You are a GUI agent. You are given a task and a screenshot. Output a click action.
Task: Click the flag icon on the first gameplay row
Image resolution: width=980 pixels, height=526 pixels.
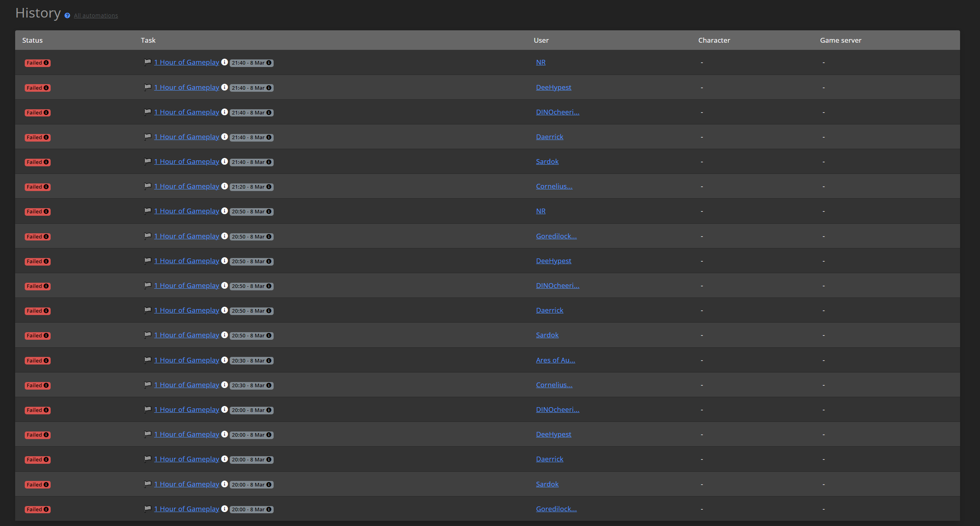point(147,62)
